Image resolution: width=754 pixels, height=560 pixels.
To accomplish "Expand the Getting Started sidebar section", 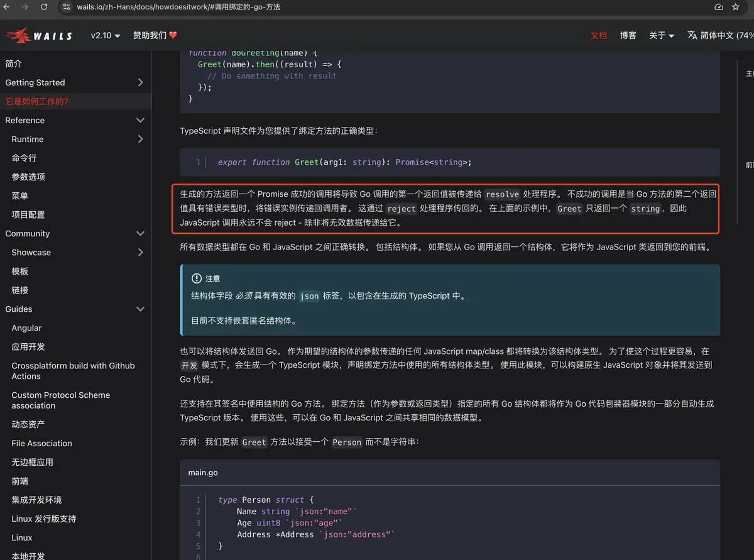I will [140, 82].
